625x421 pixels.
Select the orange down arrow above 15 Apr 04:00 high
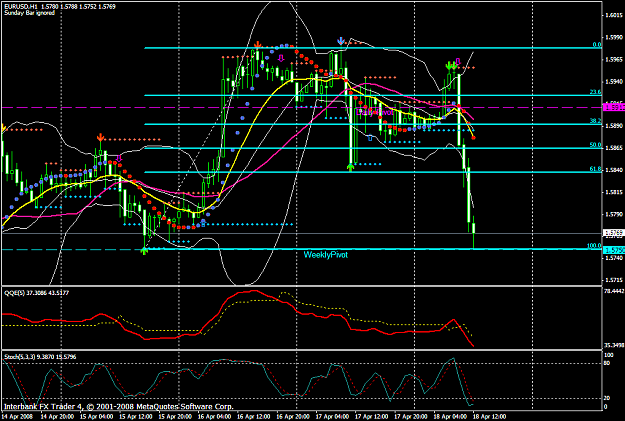click(100, 138)
